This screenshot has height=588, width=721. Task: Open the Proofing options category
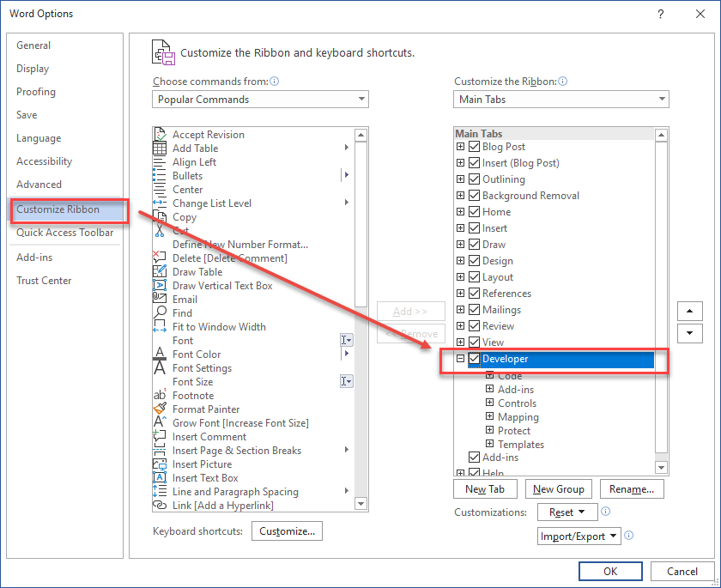pyautogui.click(x=36, y=92)
